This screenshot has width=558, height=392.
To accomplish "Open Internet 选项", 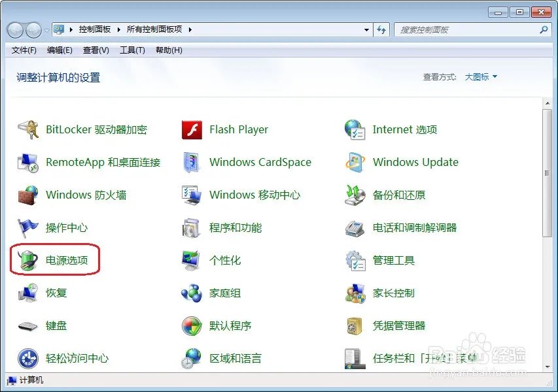I will 402,129.
